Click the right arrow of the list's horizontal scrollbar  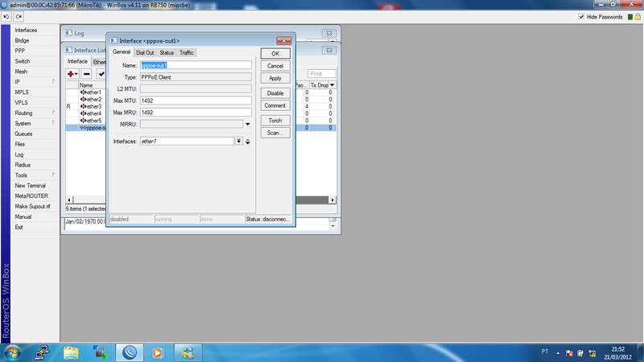tap(332, 200)
